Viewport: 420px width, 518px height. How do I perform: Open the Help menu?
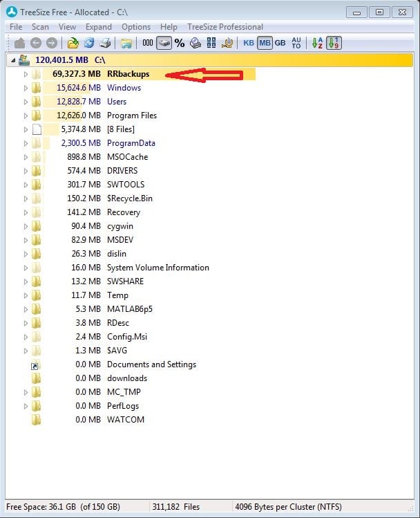[169, 27]
